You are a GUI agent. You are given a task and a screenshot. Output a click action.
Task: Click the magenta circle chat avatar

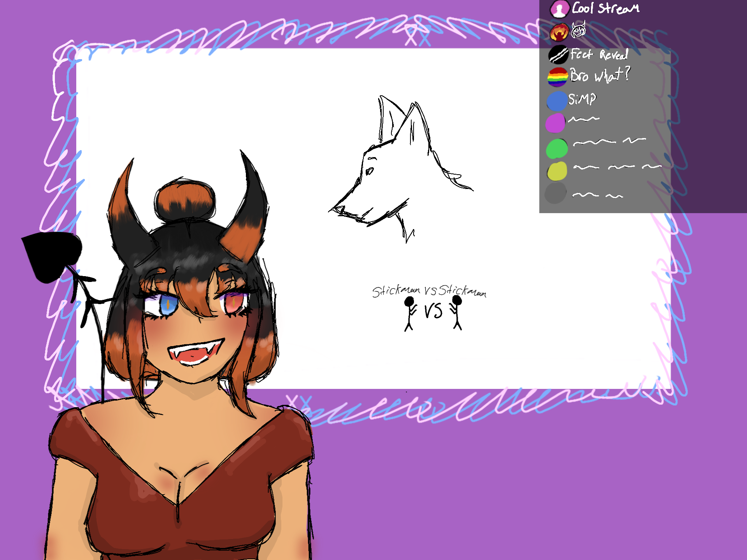(555, 123)
